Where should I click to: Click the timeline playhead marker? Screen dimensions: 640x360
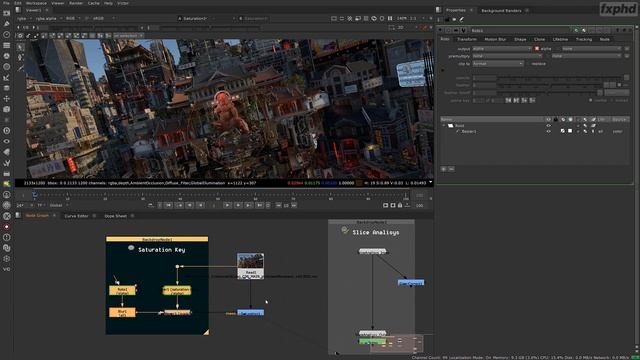click(35, 195)
